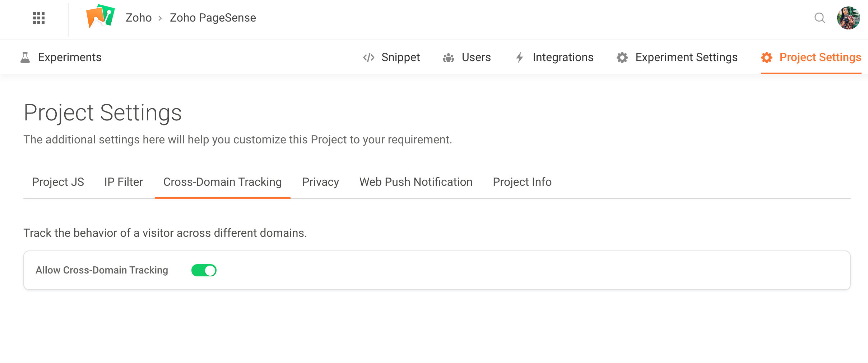Open the Web Push Notification tab
868x363 pixels.
pos(416,182)
